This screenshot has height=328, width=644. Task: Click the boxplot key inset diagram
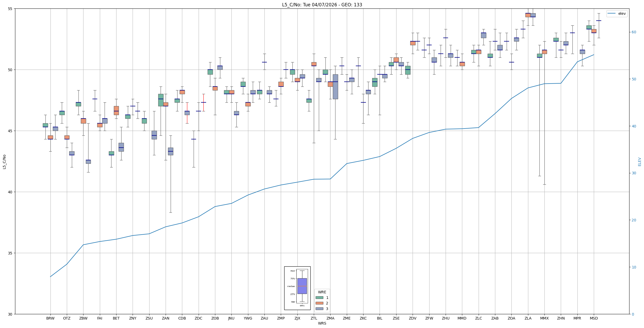(297, 288)
